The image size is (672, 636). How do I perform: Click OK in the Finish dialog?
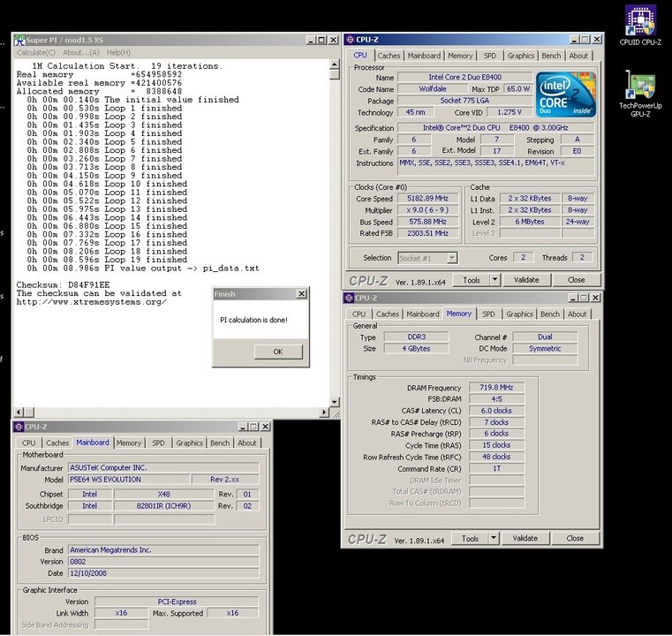point(278,352)
